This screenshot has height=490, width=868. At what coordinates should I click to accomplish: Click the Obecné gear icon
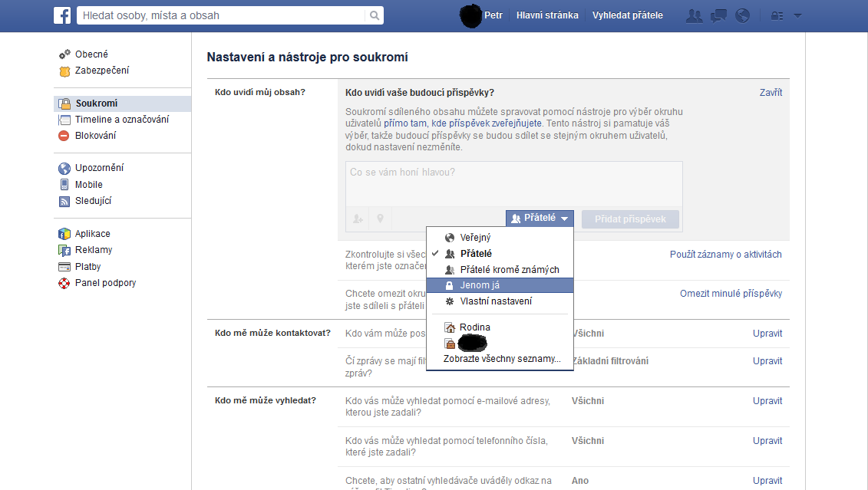tap(64, 54)
